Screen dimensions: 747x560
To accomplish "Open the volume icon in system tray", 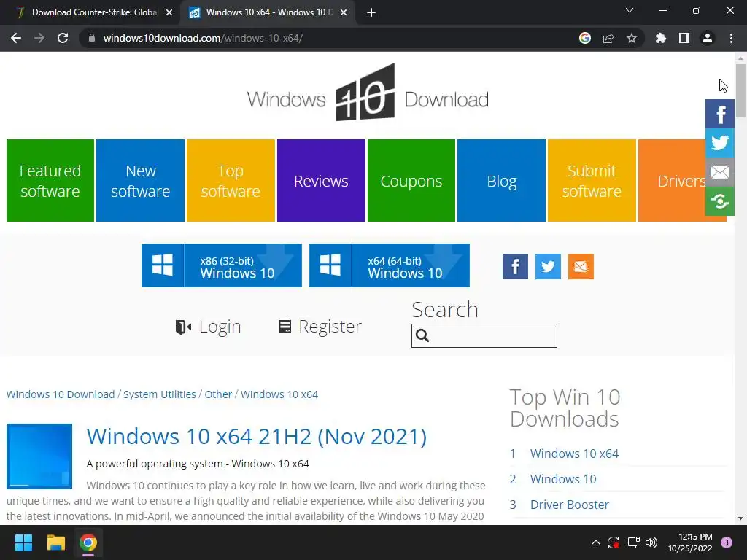I will pyautogui.click(x=651, y=542).
